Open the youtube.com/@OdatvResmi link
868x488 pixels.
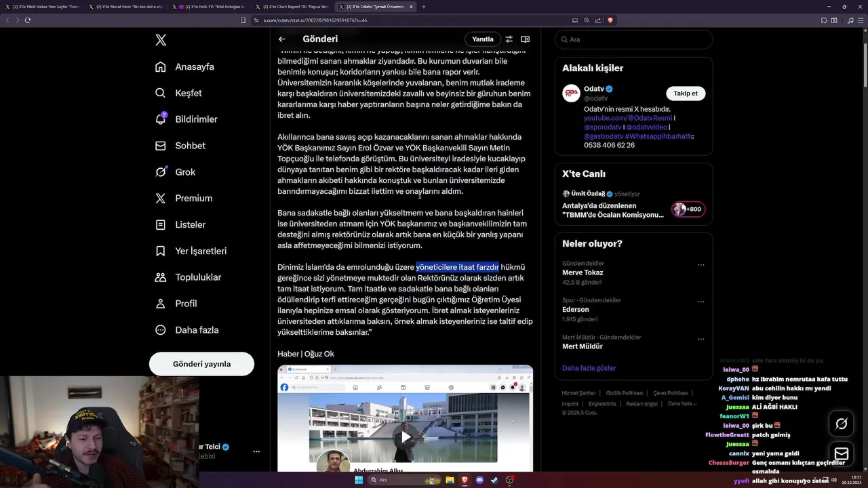[628, 118]
